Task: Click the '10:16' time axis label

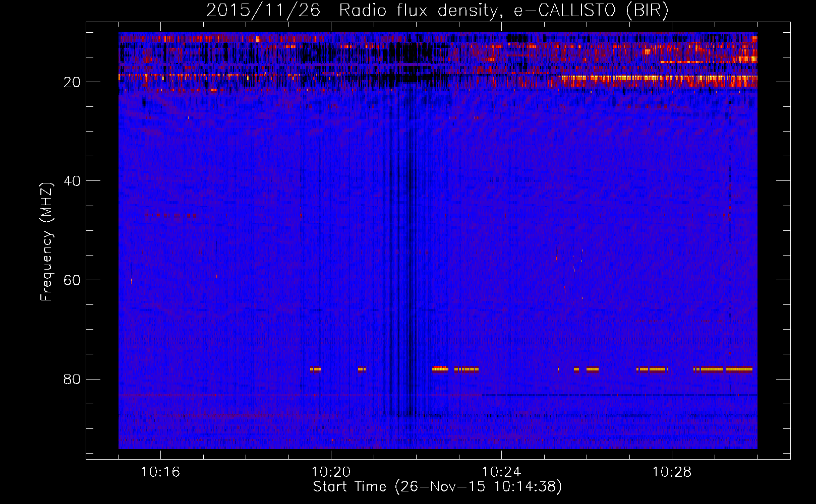Action: (160, 472)
